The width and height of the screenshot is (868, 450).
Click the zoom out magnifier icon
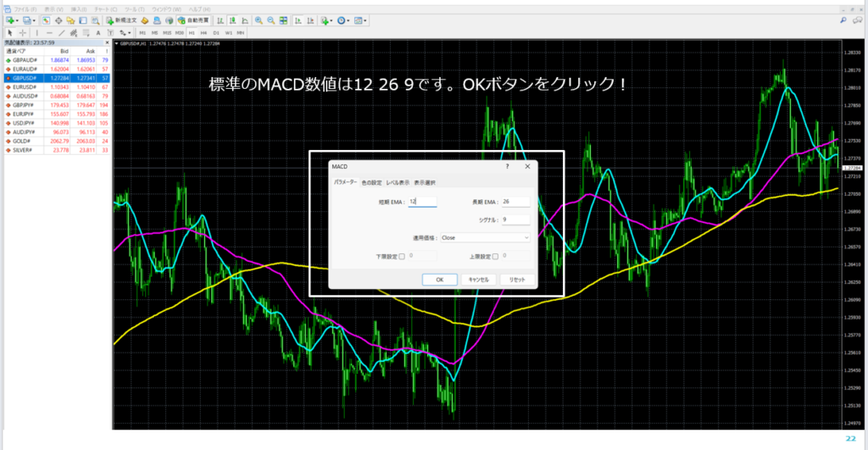pyautogui.click(x=271, y=19)
